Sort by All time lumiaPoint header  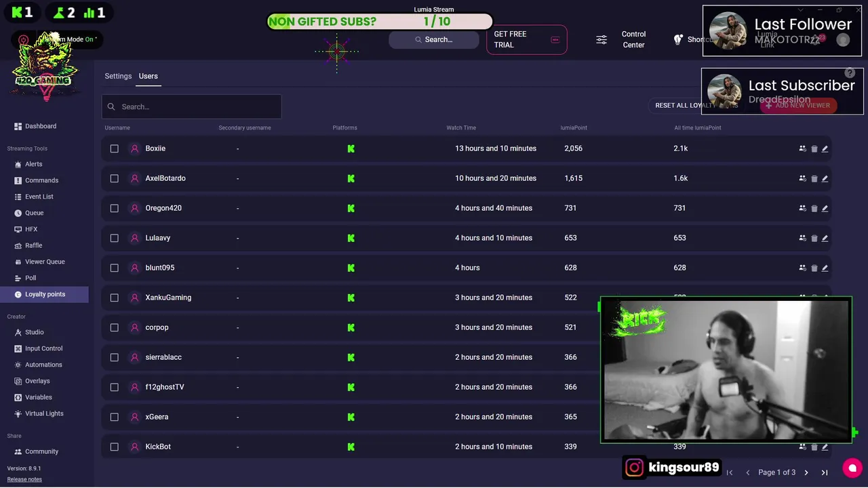pos(698,127)
